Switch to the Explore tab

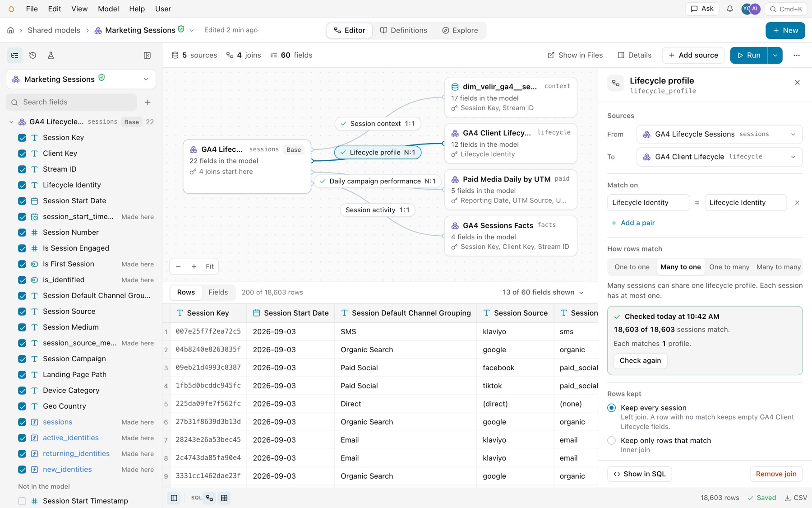tap(460, 30)
